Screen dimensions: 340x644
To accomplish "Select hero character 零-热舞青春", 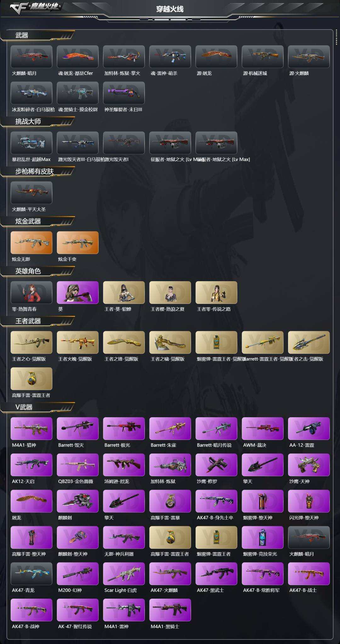I will [31, 292].
